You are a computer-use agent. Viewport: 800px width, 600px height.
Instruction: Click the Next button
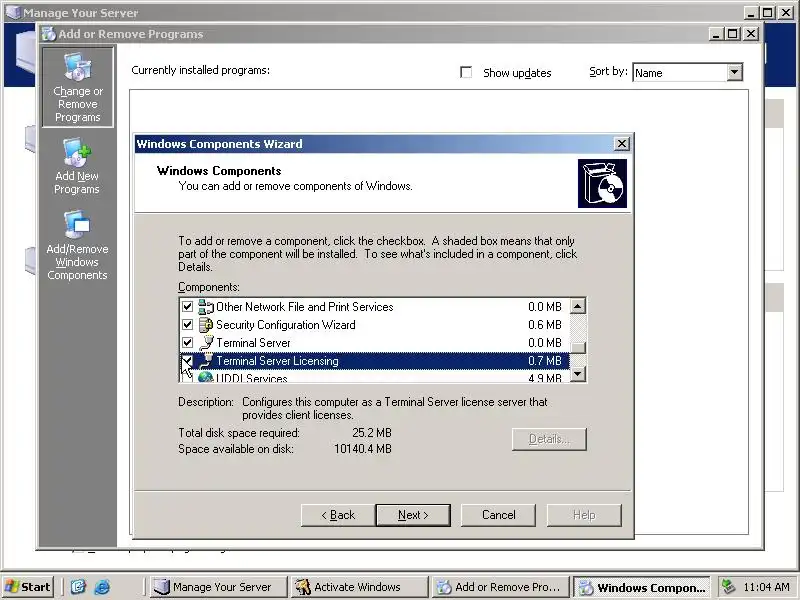pyautogui.click(x=413, y=515)
